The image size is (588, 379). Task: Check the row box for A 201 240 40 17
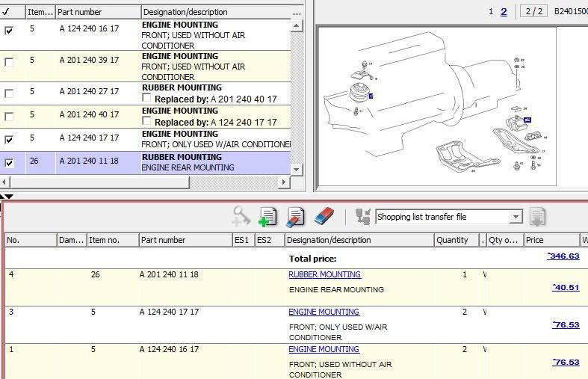tap(9, 117)
